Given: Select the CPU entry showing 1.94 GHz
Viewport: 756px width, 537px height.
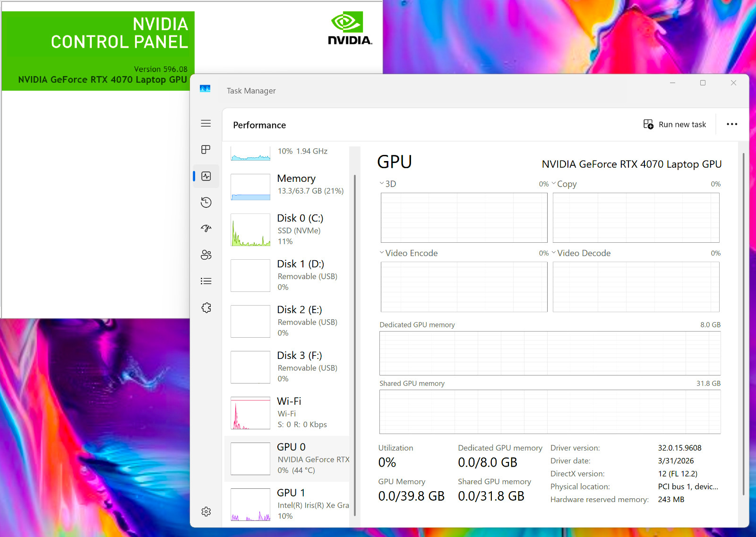Looking at the screenshot, I should 287,153.
